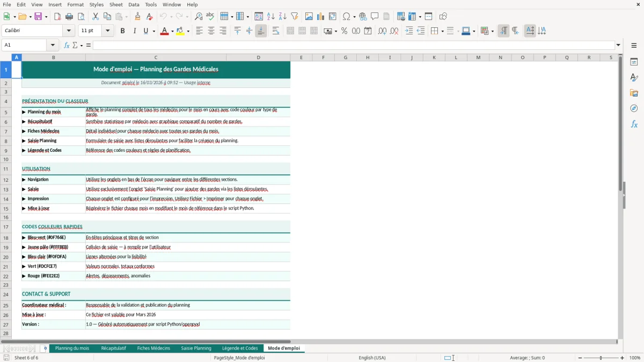Switch to the Récapitulatif sheet tab

[113, 348]
